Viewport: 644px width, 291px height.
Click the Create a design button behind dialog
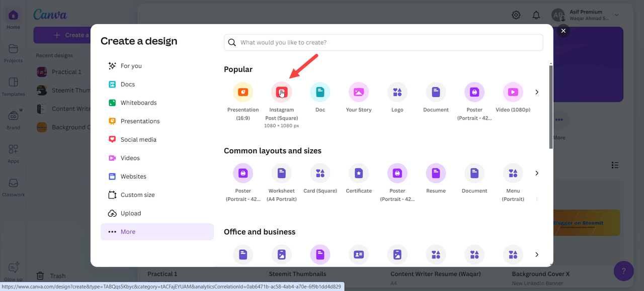[x=61, y=35]
